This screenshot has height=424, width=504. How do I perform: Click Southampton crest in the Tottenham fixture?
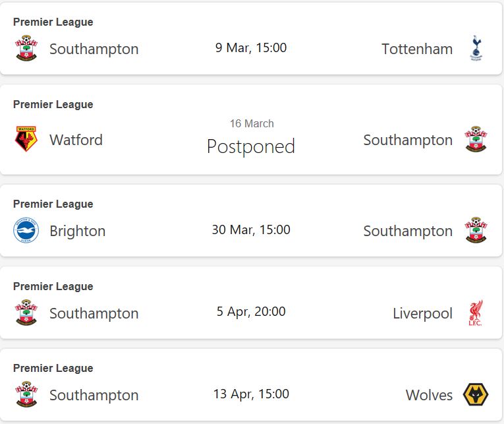(26, 49)
